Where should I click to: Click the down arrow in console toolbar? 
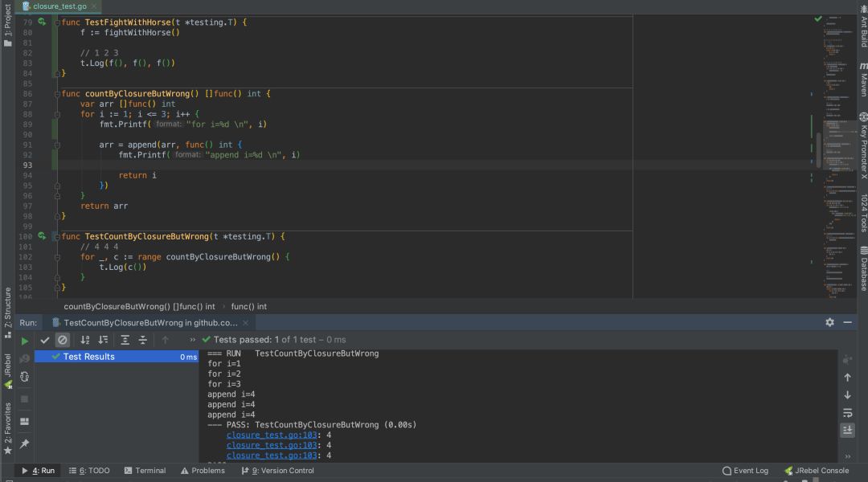[847, 395]
